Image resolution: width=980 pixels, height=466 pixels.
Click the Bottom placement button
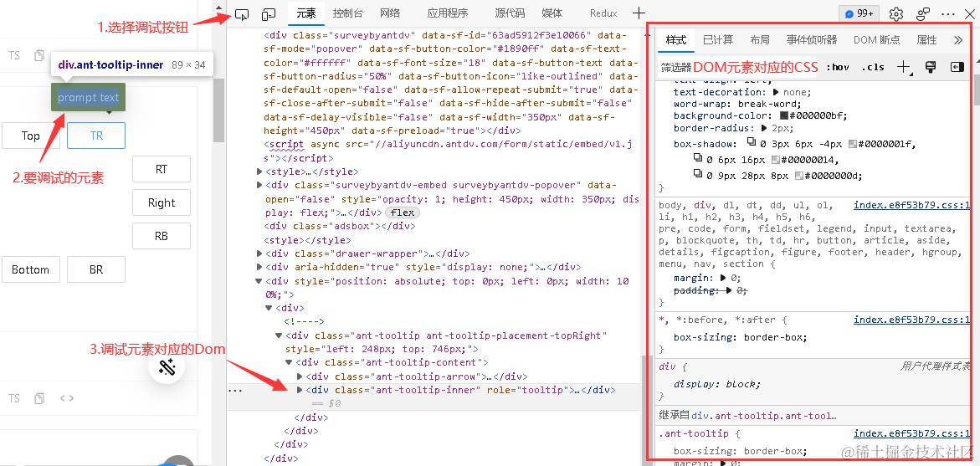[31, 269]
